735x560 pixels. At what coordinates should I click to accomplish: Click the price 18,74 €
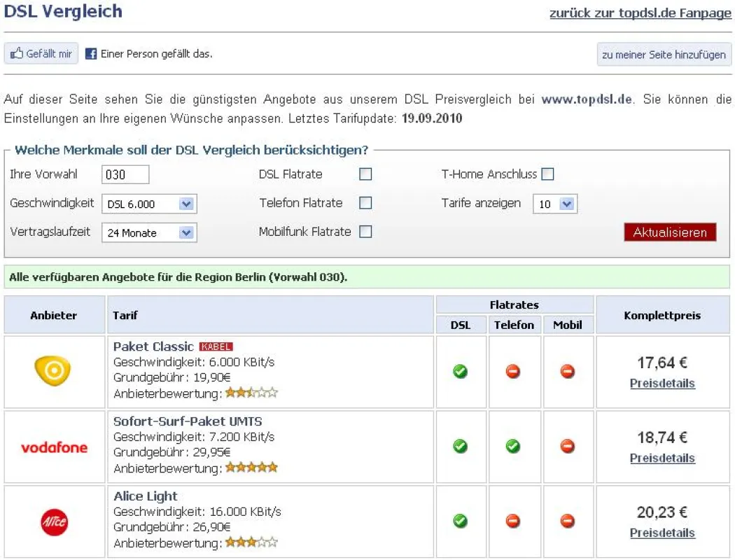tap(662, 437)
